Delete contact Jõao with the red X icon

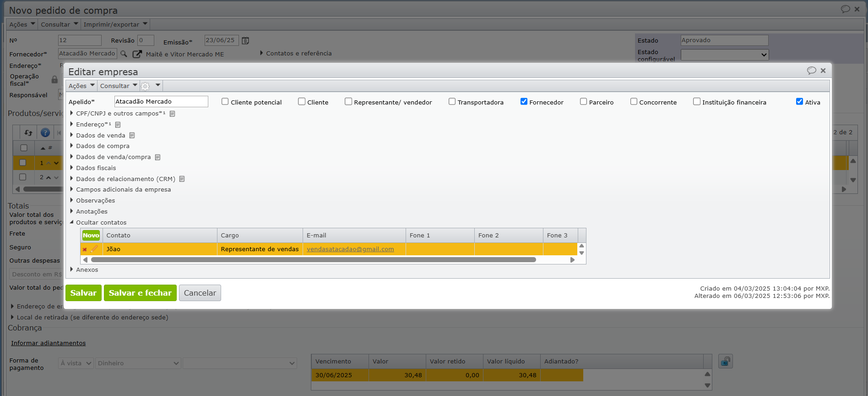coord(85,249)
